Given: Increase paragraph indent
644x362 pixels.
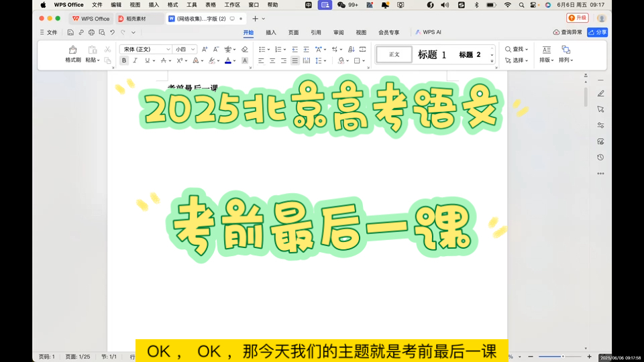Looking at the screenshot, I should point(306,49).
